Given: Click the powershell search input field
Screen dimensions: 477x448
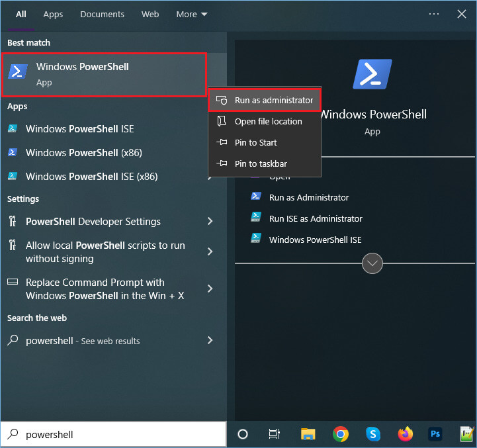Looking at the screenshot, I should [114, 435].
